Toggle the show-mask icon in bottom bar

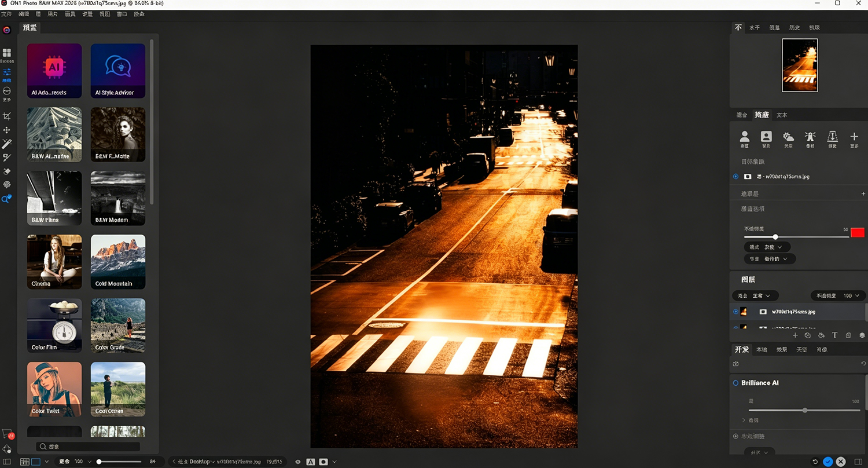(x=323, y=462)
